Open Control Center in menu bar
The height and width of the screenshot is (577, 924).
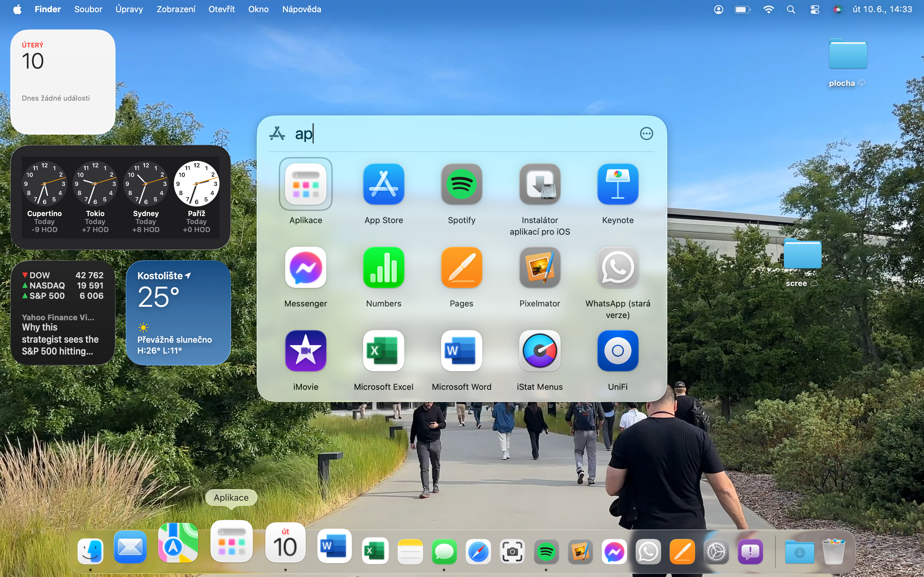pos(814,9)
